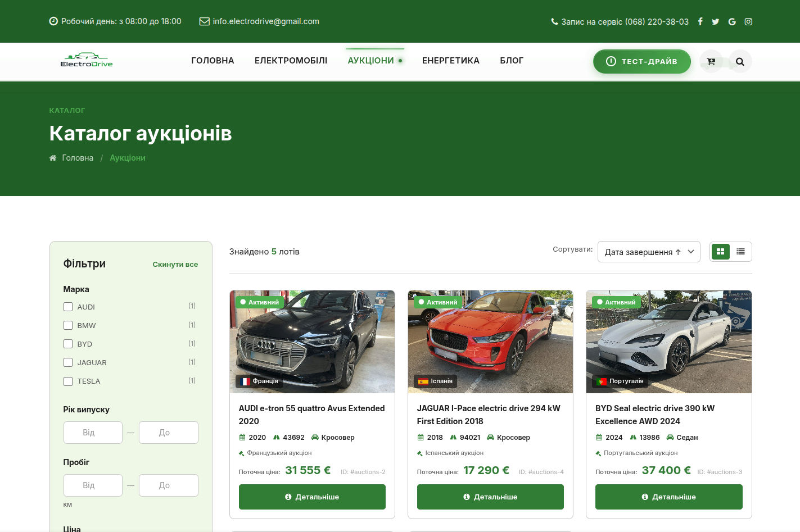Click the gavel icon by Португальський аукціон
The width and height of the screenshot is (800, 532).
pyautogui.click(x=598, y=453)
